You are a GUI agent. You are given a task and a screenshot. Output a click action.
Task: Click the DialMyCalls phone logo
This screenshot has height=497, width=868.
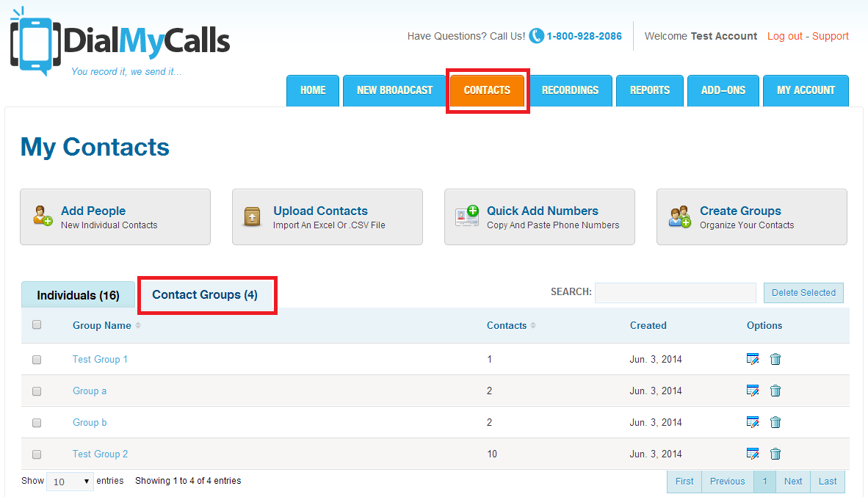tap(35, 43)
